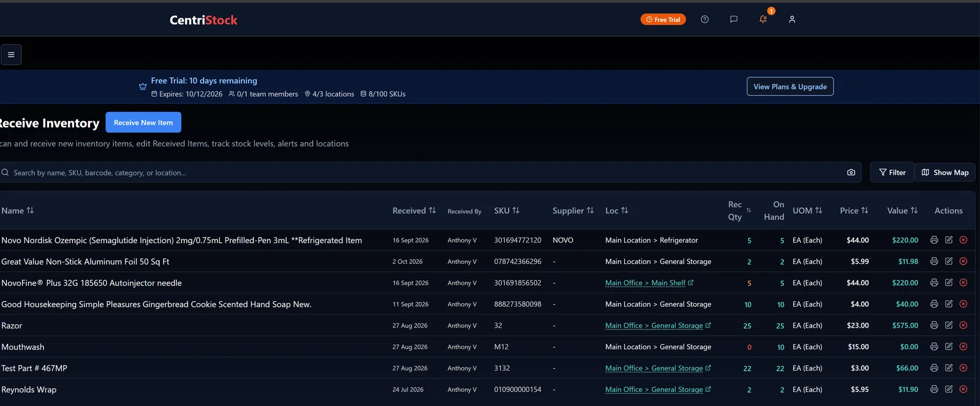Edit the Gingerbread Cookie Hand Soap item
Viewport: 980px width, 406px height.
(x=949, y=304)
